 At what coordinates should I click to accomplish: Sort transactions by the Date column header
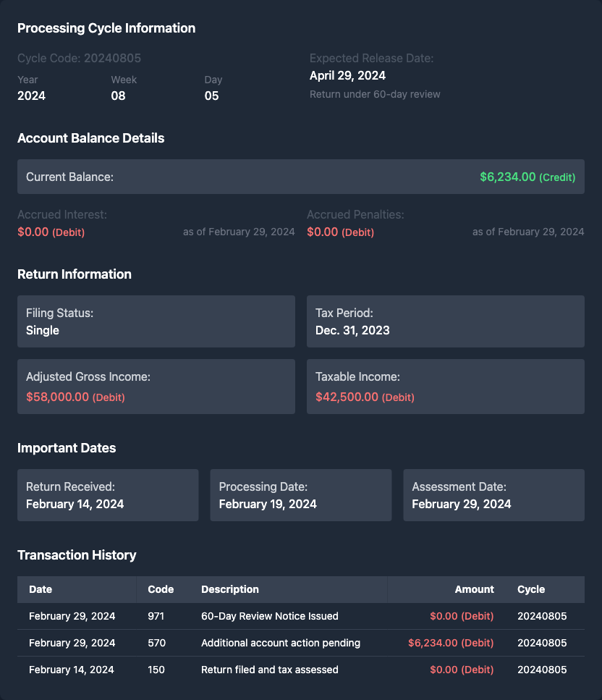(x=41, y=589)
